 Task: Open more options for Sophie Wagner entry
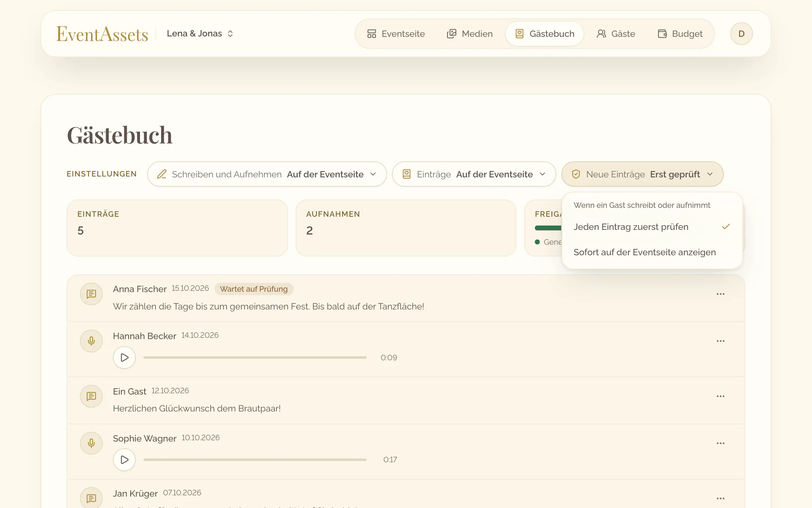[x=721, y=443]
